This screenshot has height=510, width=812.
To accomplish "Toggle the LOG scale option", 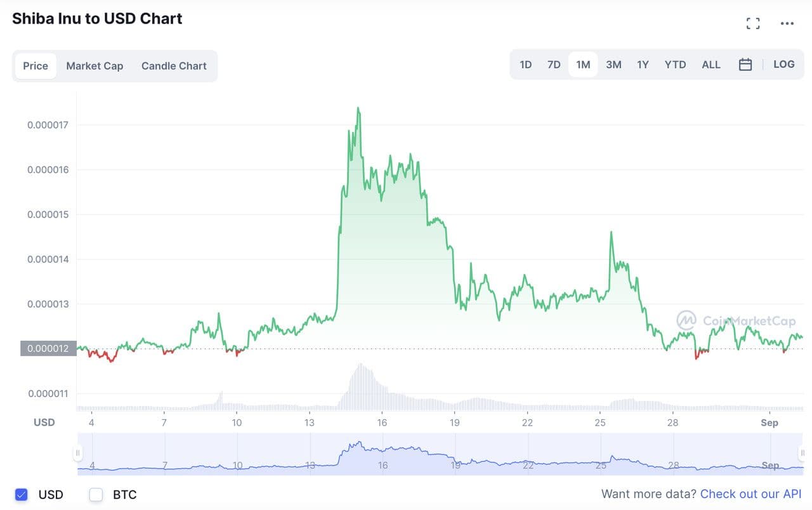I will tap(784, 65).
